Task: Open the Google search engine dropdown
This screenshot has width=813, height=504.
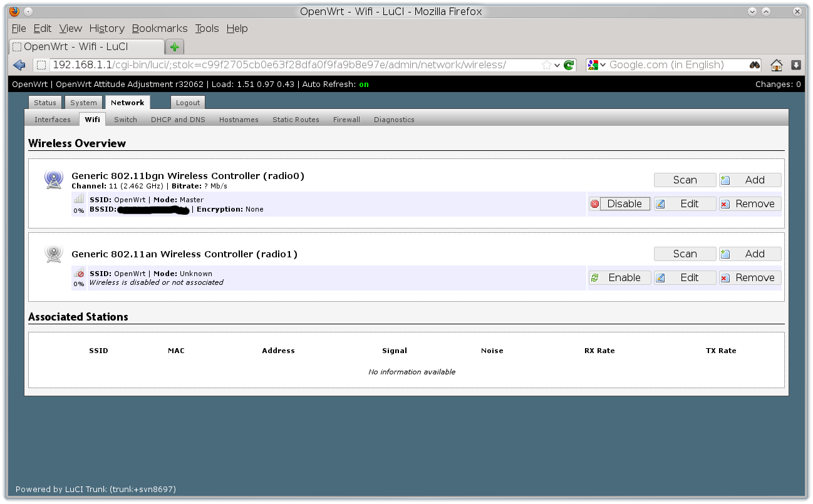Action: click(597, 65)
